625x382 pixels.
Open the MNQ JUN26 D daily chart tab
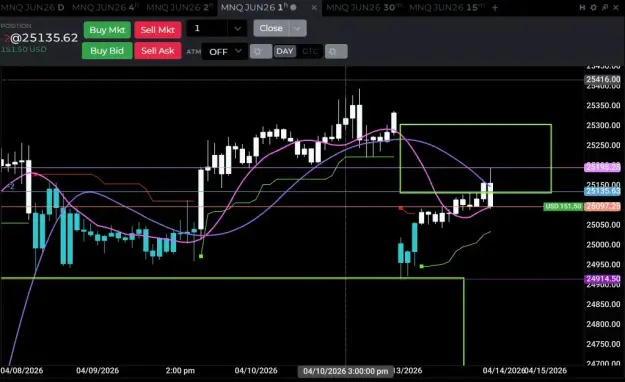[32, 8]
